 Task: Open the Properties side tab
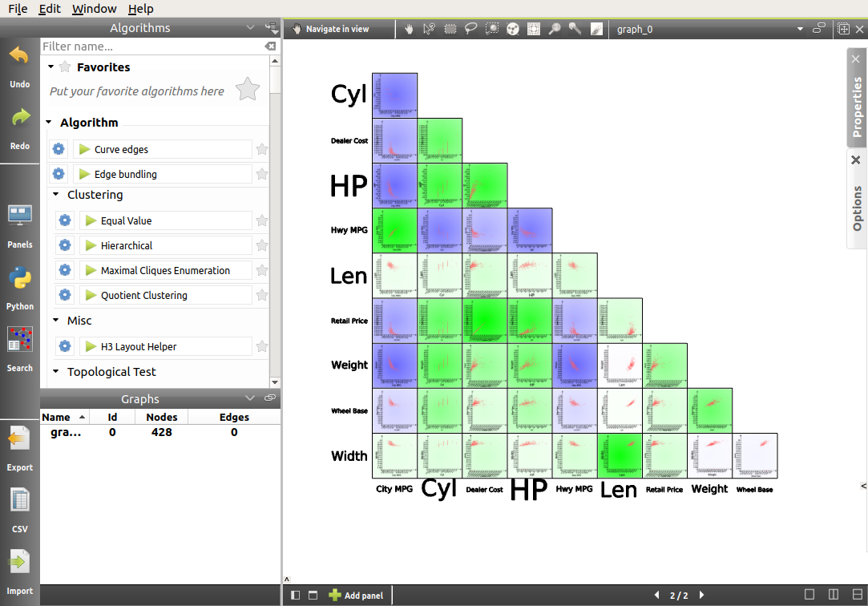coord(857,105)
